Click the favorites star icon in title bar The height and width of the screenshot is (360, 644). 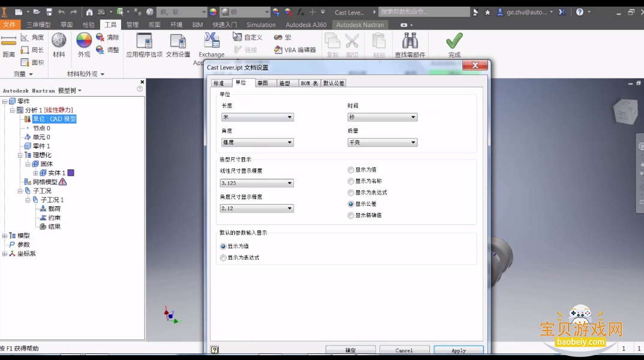pos(487,13)
